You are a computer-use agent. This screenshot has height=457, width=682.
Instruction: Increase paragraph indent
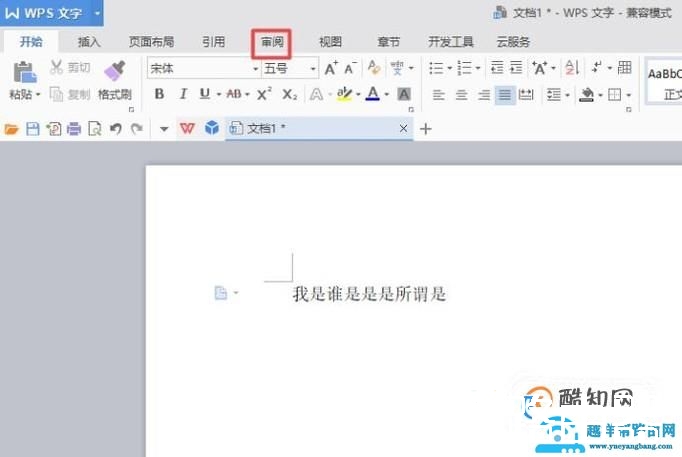click(x=516, y=68)
